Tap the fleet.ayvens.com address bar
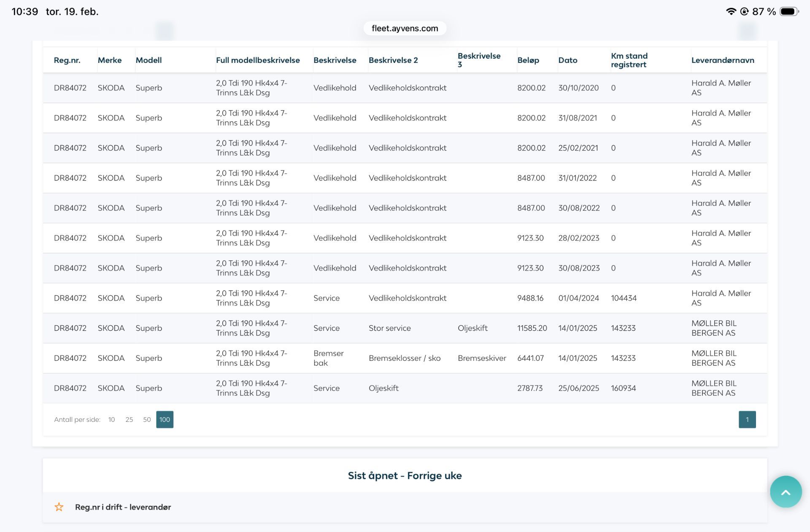This screenshot has width=810, height=532. tap(405, 28)
